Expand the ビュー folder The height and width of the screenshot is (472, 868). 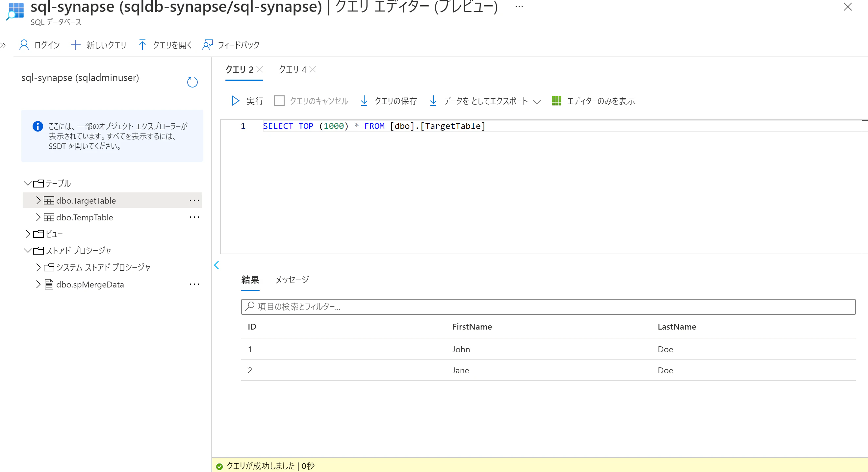coord(28,234)
